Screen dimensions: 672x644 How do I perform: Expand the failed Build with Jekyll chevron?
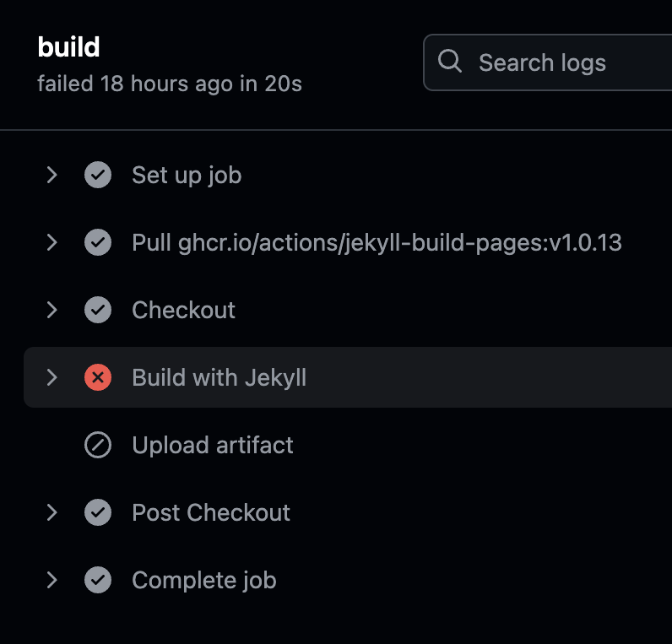52,377
